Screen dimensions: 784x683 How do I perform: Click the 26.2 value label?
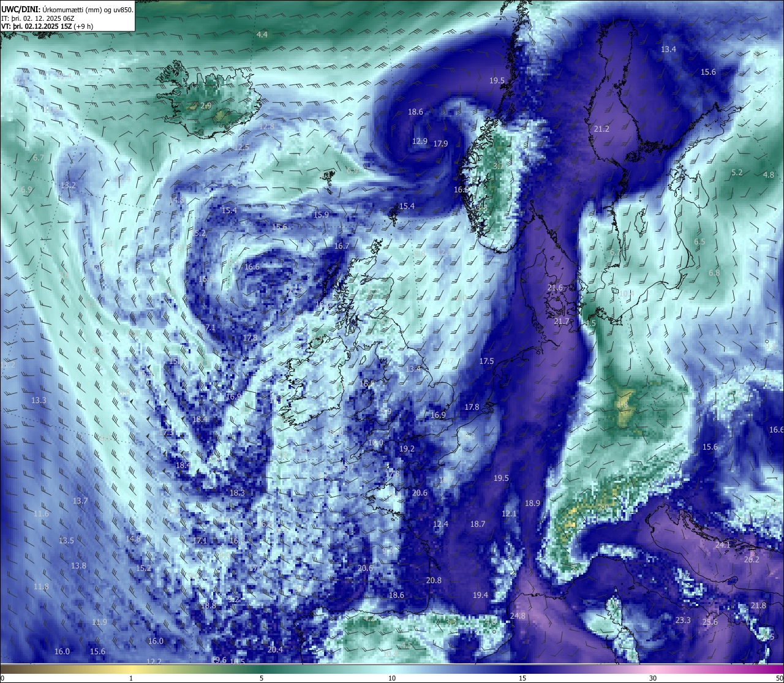click(x=752, y=560)
